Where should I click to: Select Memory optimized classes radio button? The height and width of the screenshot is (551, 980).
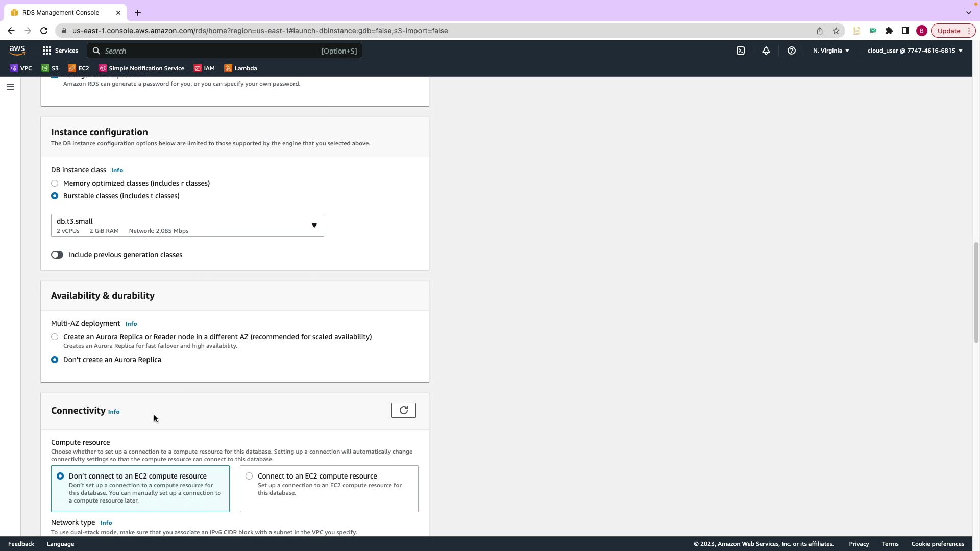(x=55, y=183)
